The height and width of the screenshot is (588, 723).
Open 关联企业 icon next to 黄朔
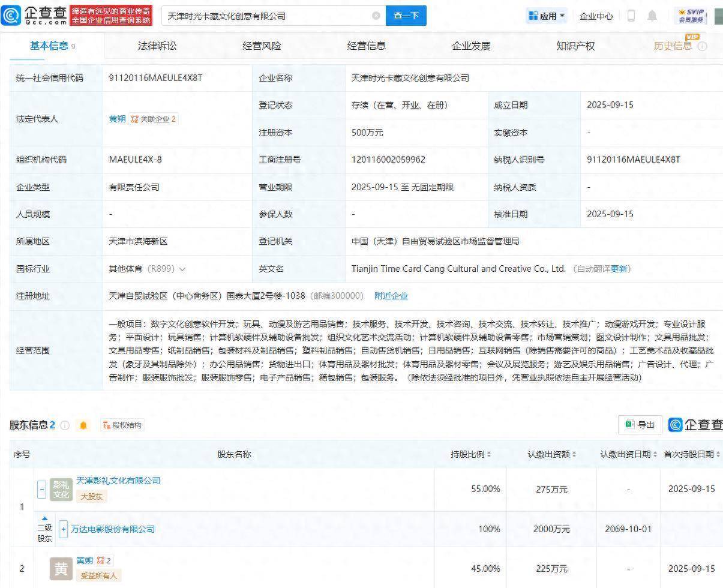pos(134,119)
